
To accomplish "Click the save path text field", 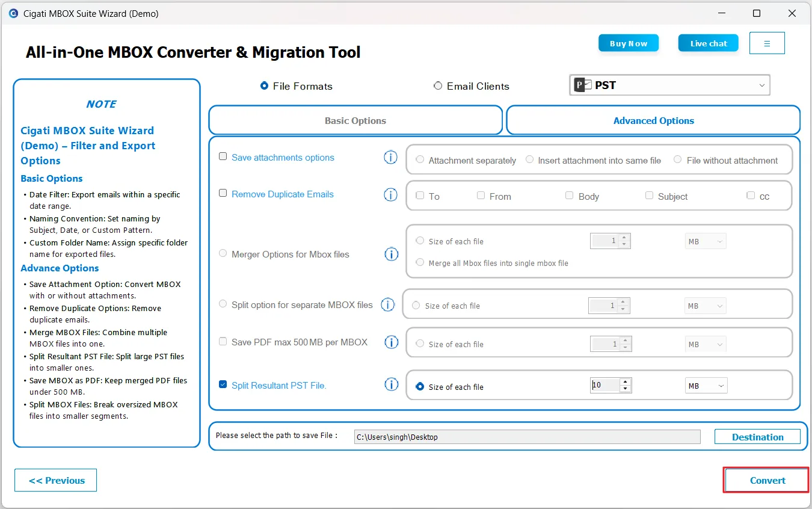I will (527, 437).
